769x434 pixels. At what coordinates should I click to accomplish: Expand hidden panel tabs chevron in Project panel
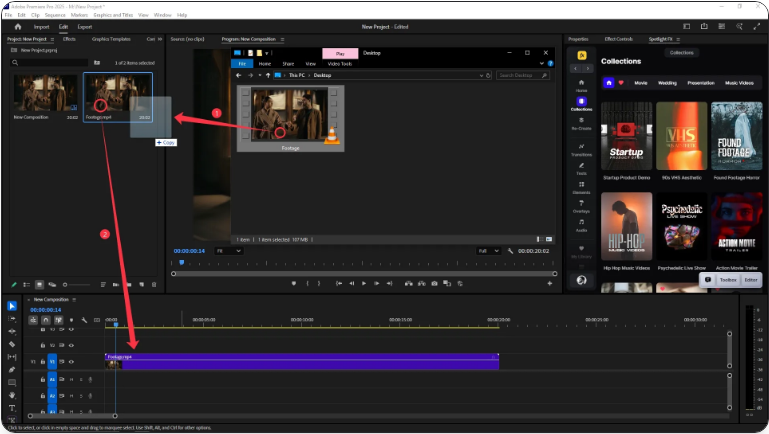coord(160,39)
